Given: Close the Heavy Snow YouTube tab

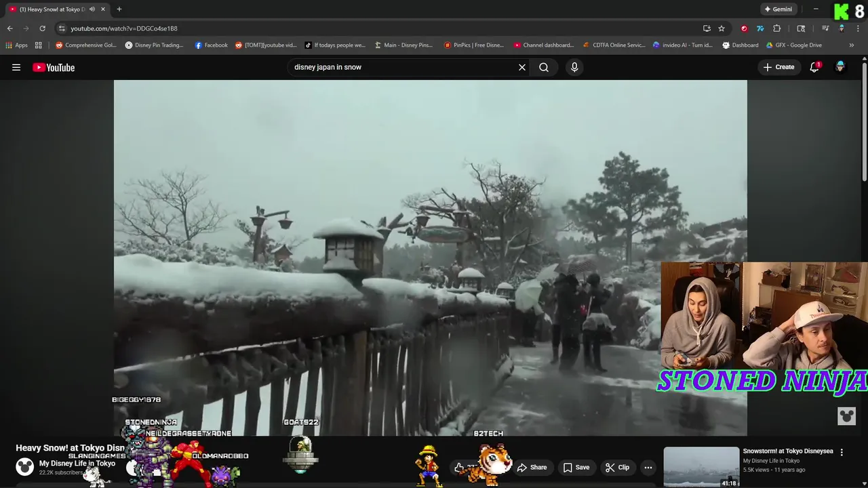Looking at the screenshot, I should point(102,9).
